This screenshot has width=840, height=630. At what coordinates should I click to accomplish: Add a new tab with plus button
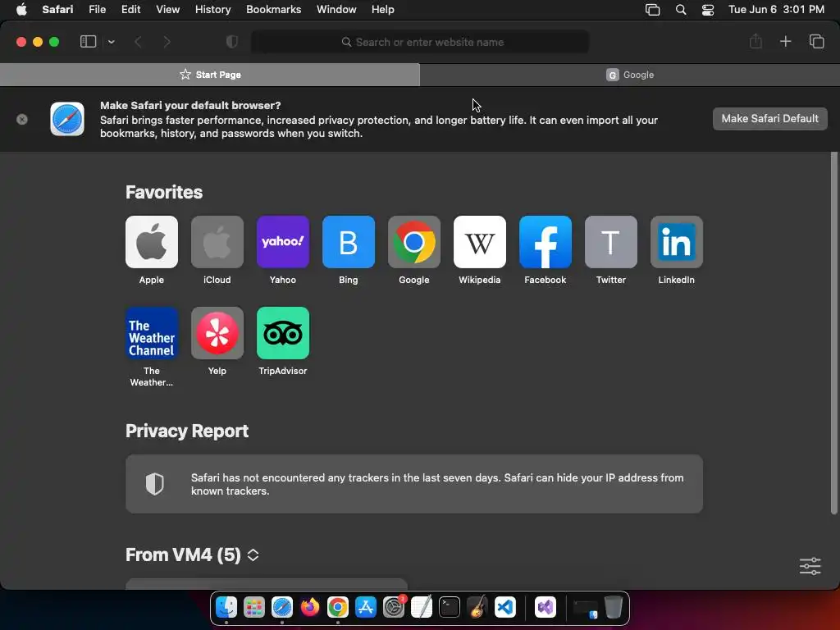[x=785, y=42]
